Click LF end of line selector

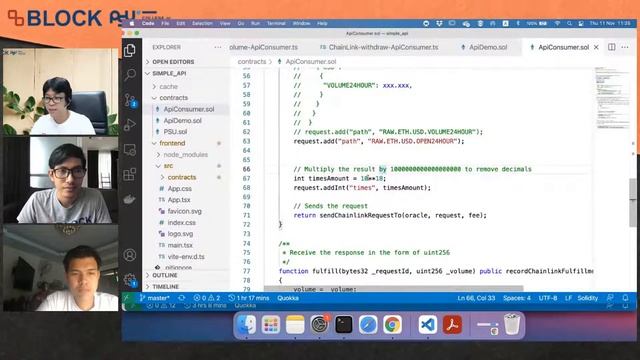(568, 298)
